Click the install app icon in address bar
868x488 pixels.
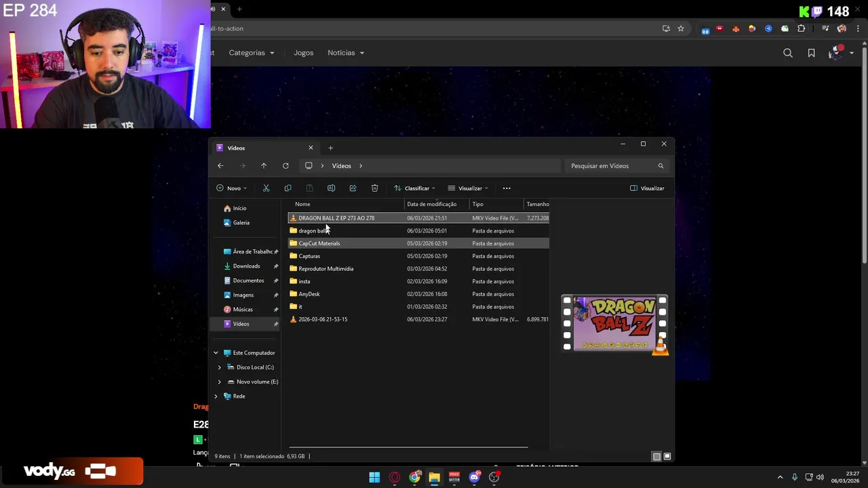point(666,28)
